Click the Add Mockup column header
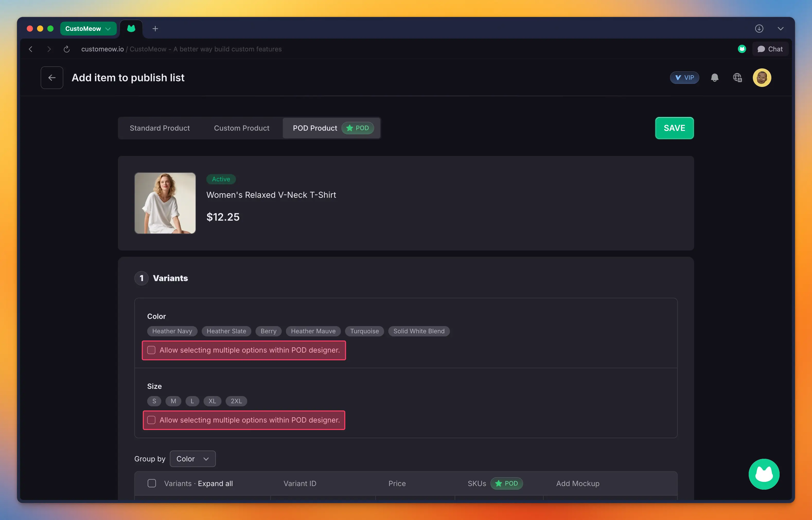This screenshot has height=520, width=812. [578, 483]
